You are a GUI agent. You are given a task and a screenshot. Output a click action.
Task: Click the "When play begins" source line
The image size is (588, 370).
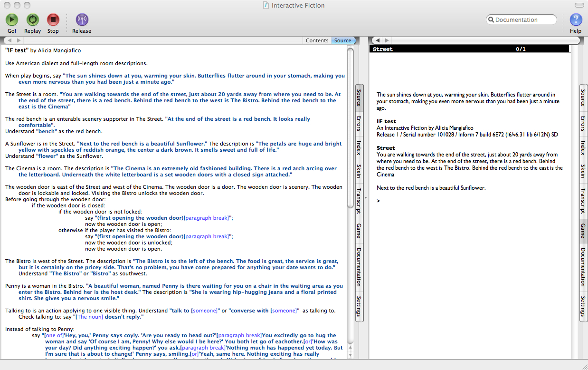click(x=175, y=78)
